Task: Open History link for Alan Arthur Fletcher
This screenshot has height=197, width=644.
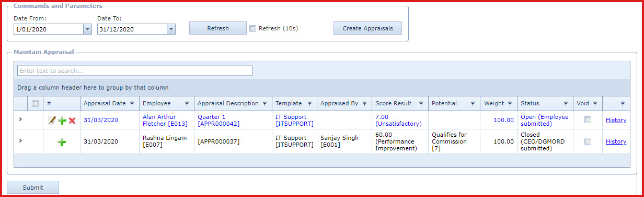Action: click(x=616, y=120)
